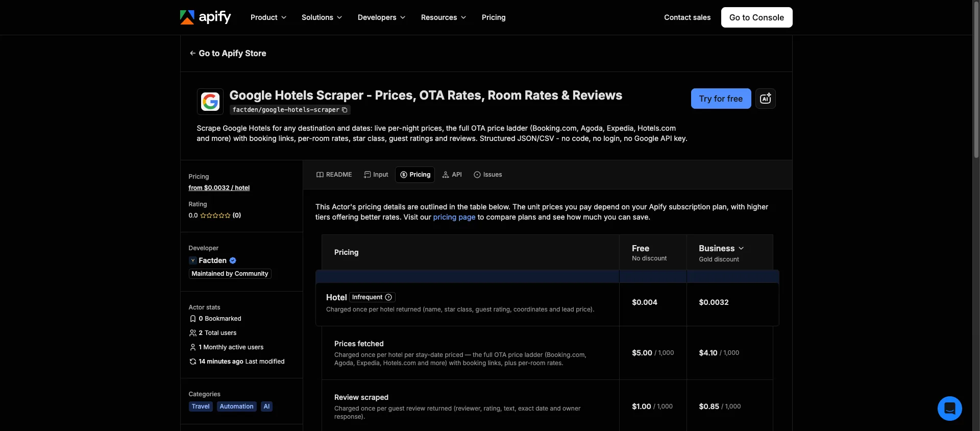
Task: Click the Hotel Business price $0.0032
Action: click(x=714, y=302)
